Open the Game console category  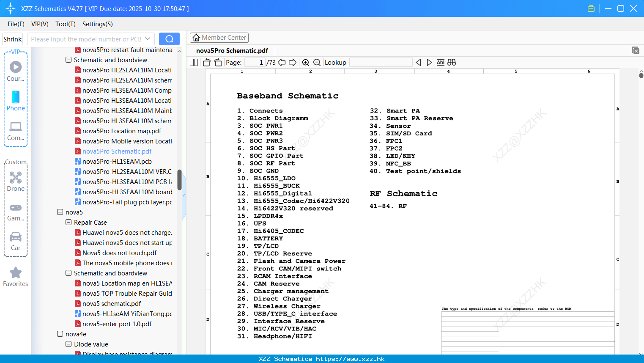pyautogui.click(x=16, y=212)
